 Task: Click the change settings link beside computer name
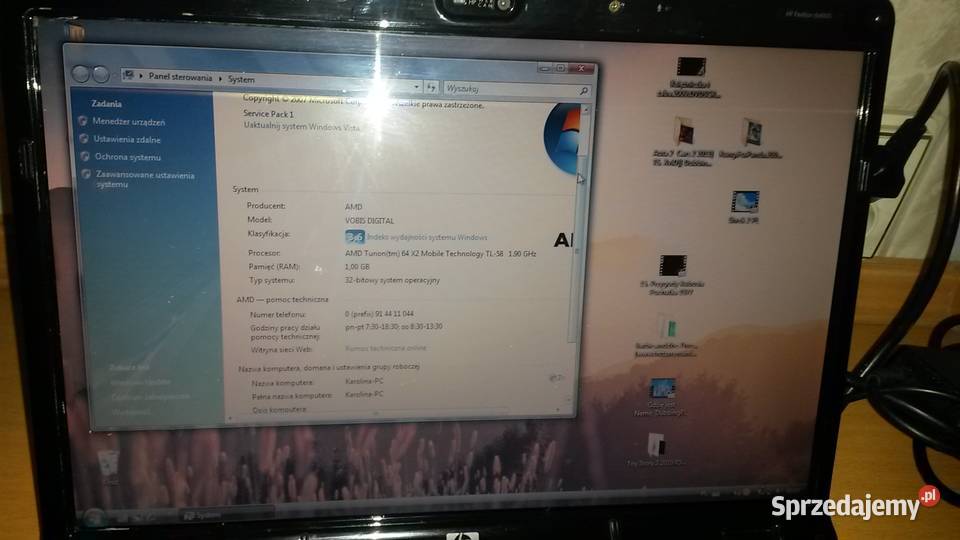point(557,378)
